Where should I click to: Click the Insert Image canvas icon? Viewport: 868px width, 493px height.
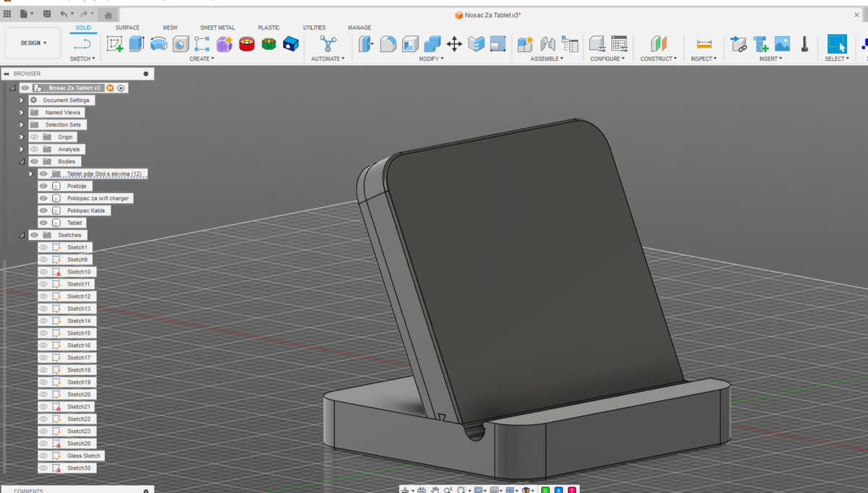[782, 44]
